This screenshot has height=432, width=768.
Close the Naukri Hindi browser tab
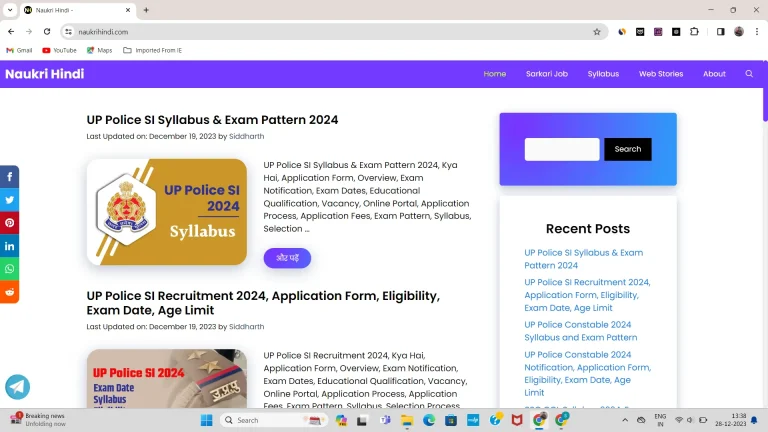pyautogui.click(x=128, y=10)
